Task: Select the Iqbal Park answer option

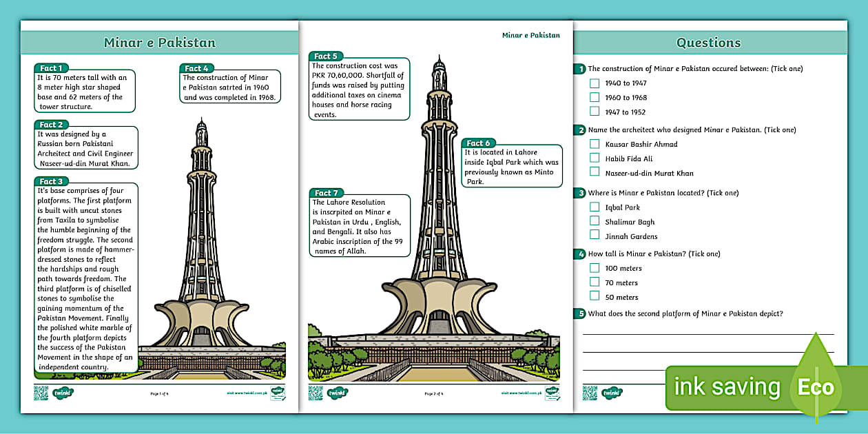Action: (x=595, y=206)
